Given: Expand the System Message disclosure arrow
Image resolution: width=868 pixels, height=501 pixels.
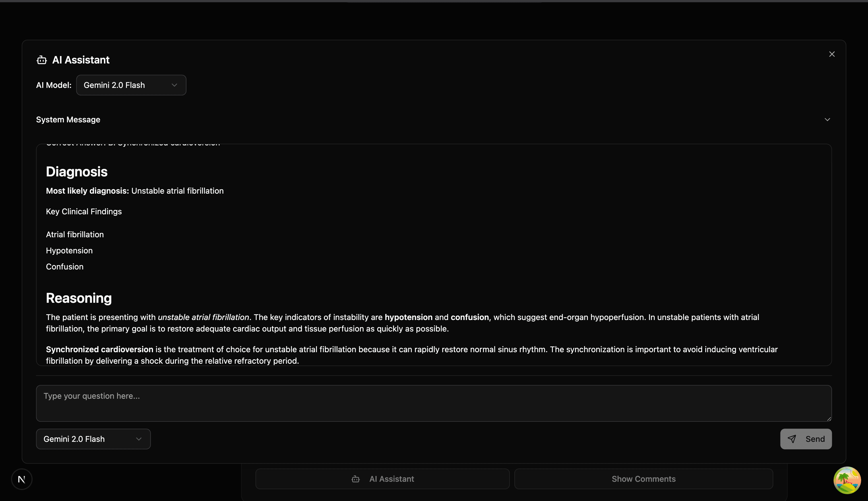Looking at the screenshot, I should (x=827, y=120).
